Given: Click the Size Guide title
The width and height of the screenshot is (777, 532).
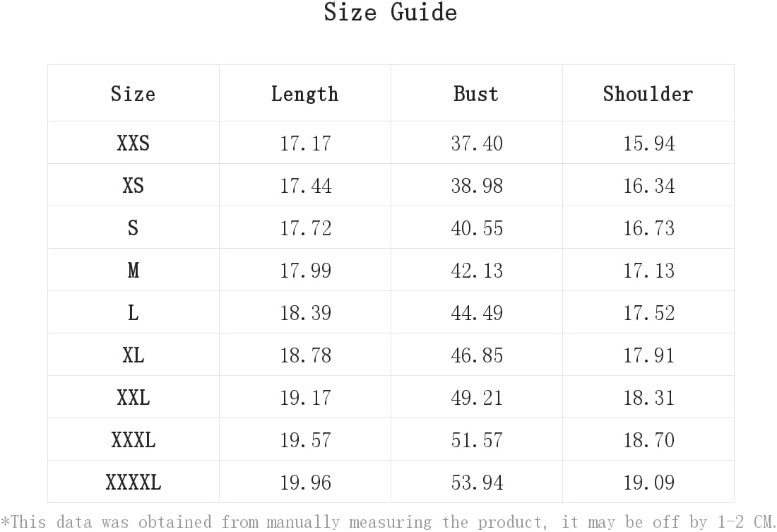Looking at the screenshot, I should coord(391,12).
